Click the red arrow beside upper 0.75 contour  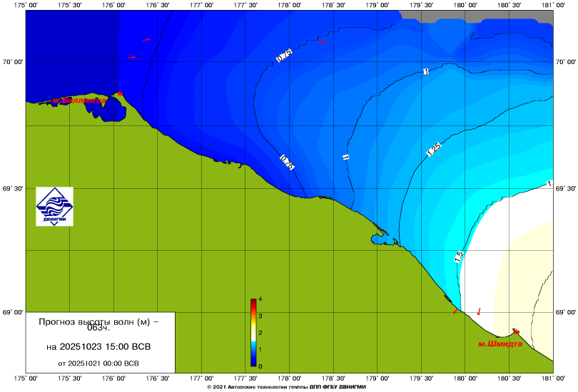(323, 42)
